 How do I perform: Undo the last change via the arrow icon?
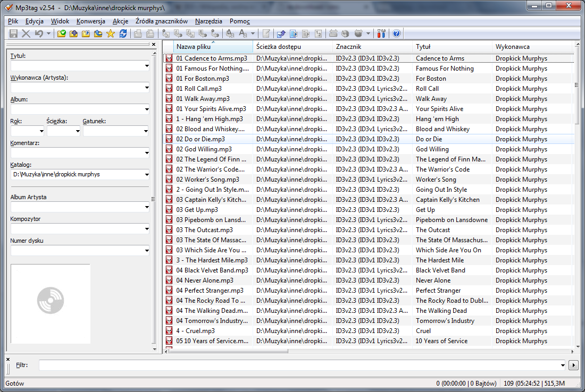[x=38, y=33]
